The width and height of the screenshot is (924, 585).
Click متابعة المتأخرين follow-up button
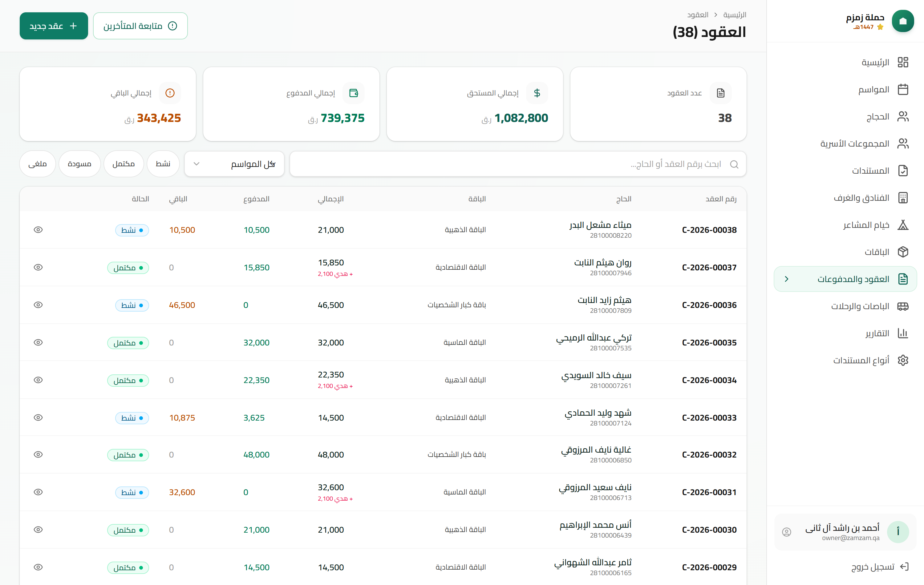click(140, 26)
